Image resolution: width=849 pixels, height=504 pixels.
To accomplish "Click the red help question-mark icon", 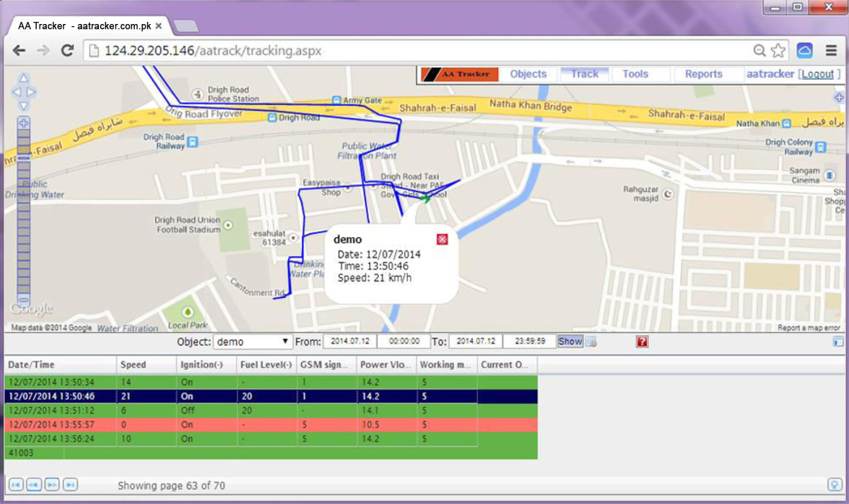I will (641, 342).
